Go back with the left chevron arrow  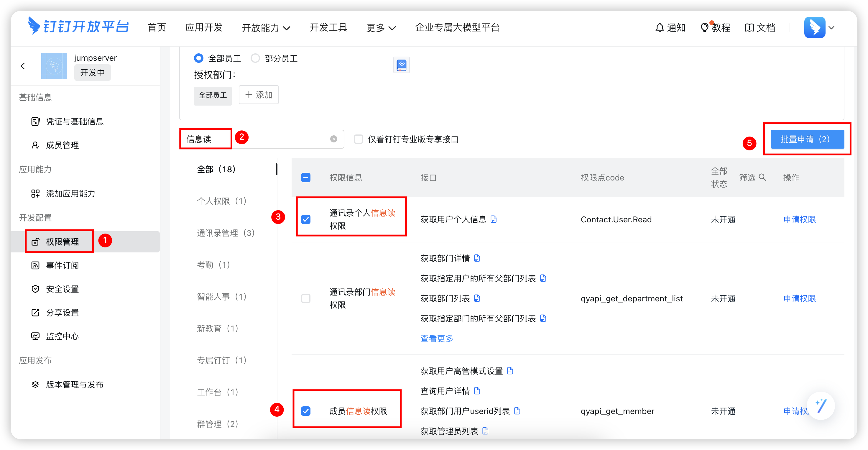click(23, 66)
